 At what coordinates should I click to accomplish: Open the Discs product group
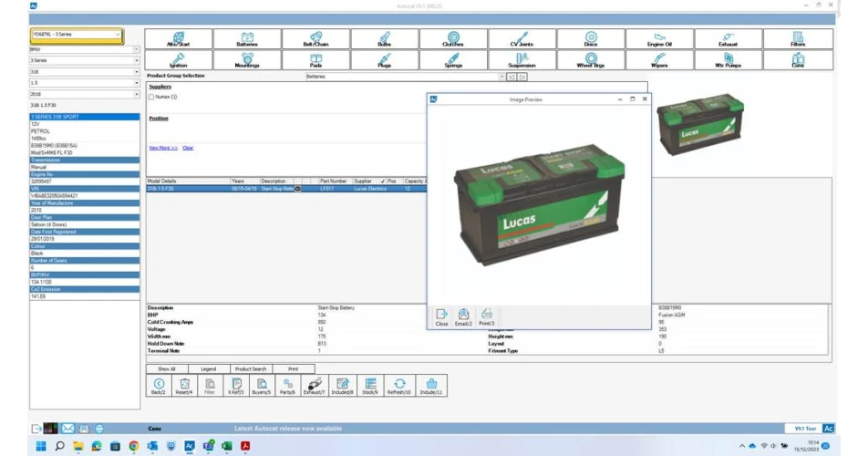[591, 39]
